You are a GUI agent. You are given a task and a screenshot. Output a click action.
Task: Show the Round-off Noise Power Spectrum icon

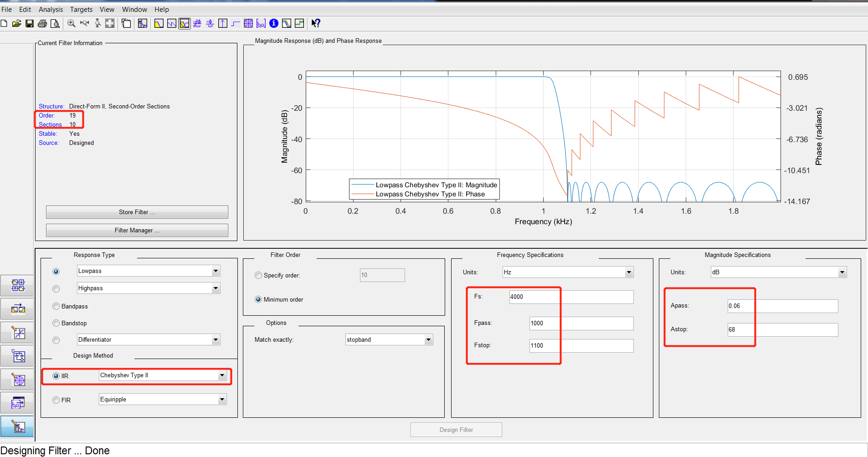(299, 23)
